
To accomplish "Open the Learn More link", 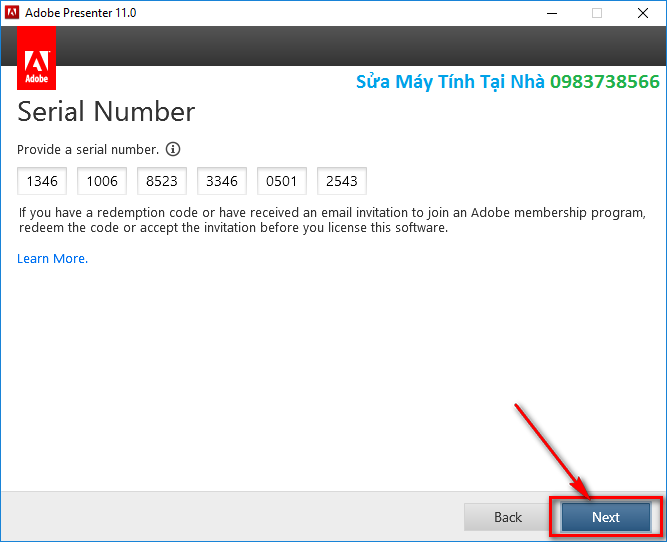I will pos(52,259).
